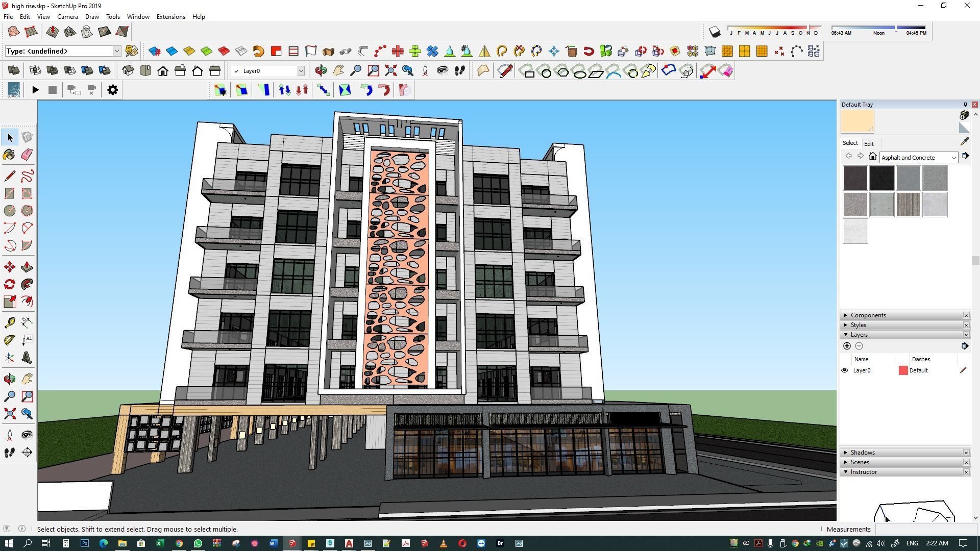This screenshot has height=551, width=980.
Task: Open the Layer0 toolbar dropdown
Action: 301,71
